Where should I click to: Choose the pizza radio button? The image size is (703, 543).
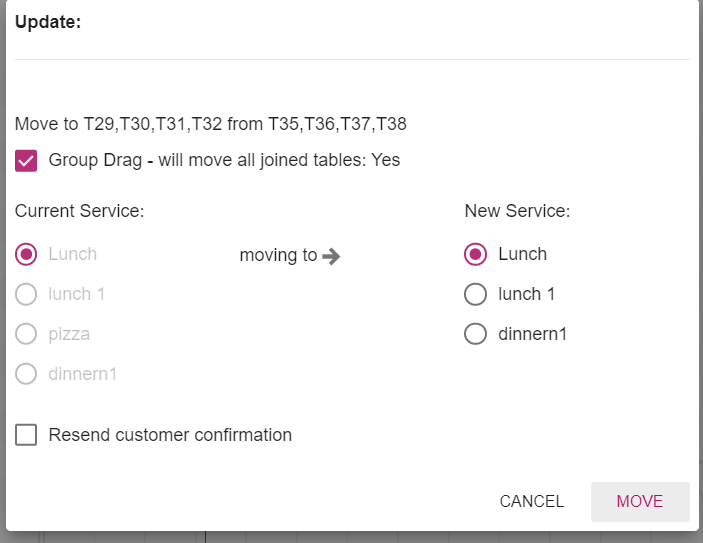(27, 334)
